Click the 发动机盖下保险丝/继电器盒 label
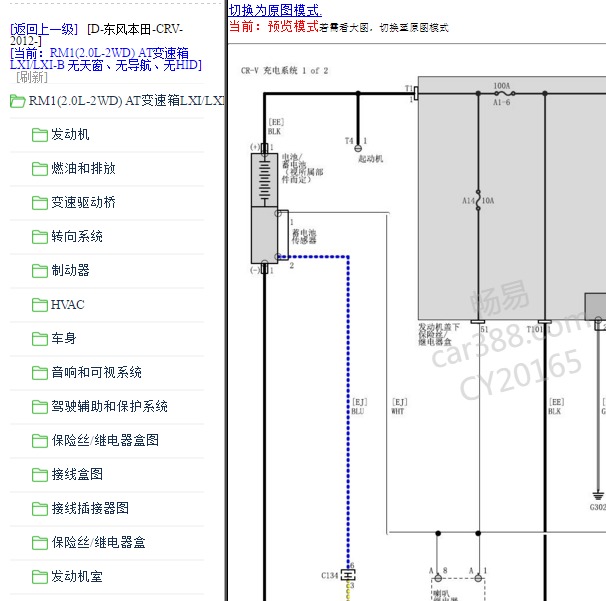Image resolution: width=606 pixels, height=601 pixels. point(439,335)
